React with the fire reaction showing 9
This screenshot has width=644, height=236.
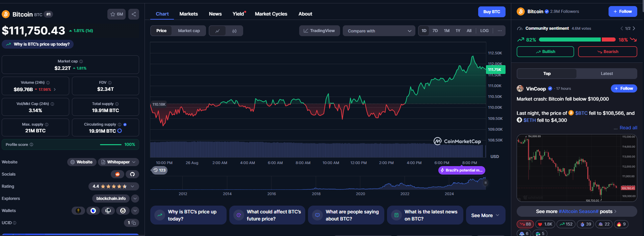point(621,224)
